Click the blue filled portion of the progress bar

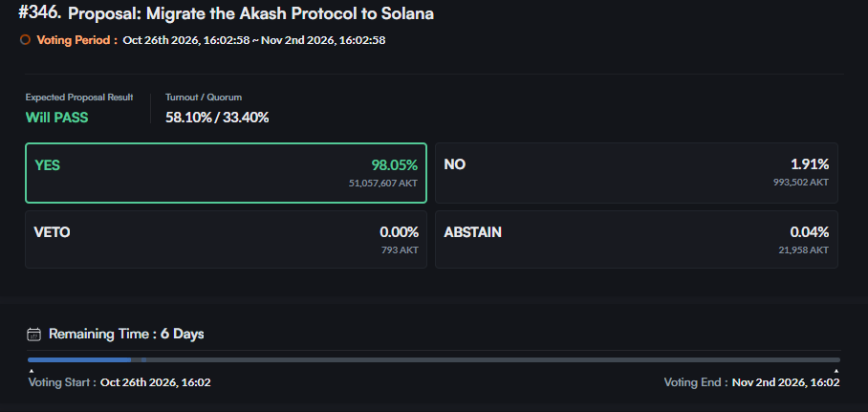click(x=79, y=360)
